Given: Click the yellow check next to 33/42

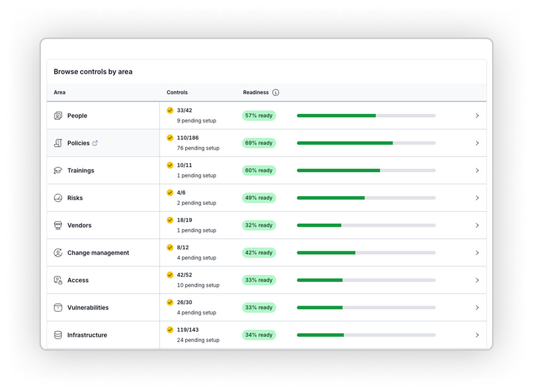Looking at the screenshot, I should (170, 110).
